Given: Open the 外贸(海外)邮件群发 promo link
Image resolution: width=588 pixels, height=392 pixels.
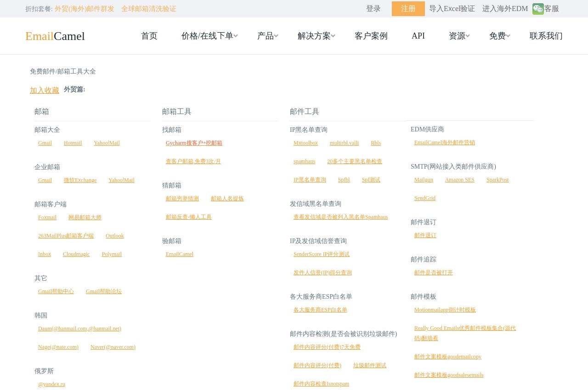Looking at the screenshot, I should (x=85, y=9).
